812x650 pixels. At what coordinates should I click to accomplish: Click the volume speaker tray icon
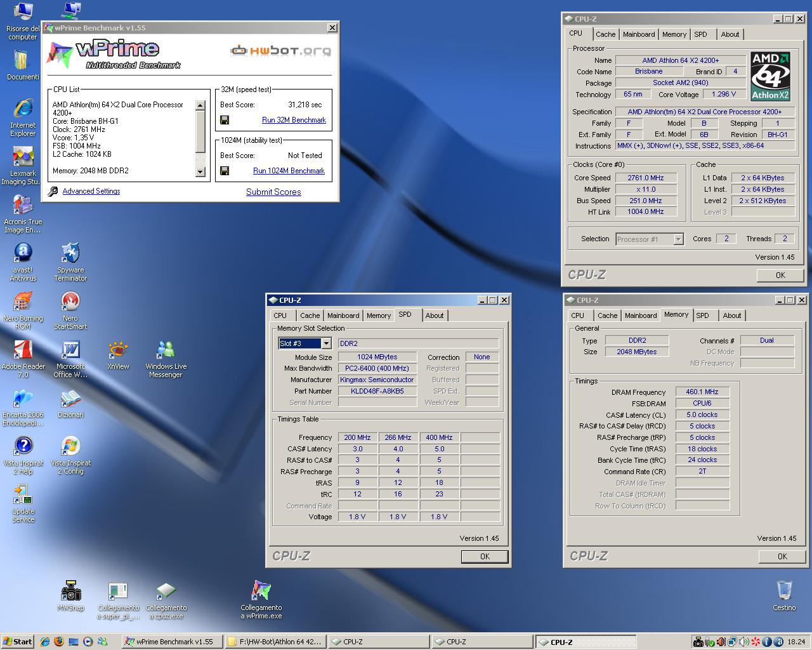(x=743, y=642)
